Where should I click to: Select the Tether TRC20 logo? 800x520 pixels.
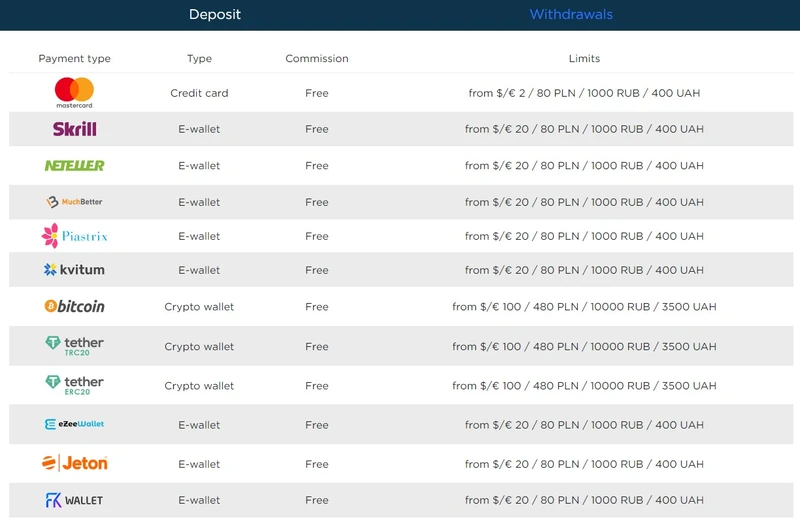click(x=74, y=346)
